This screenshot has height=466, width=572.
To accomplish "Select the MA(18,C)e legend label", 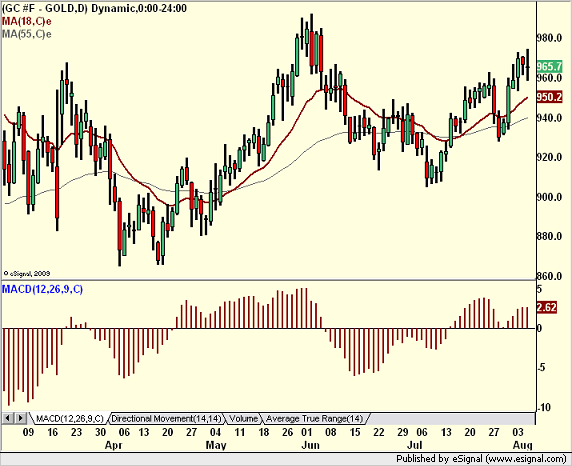I will pyautogui.click(x=27, y=22).
